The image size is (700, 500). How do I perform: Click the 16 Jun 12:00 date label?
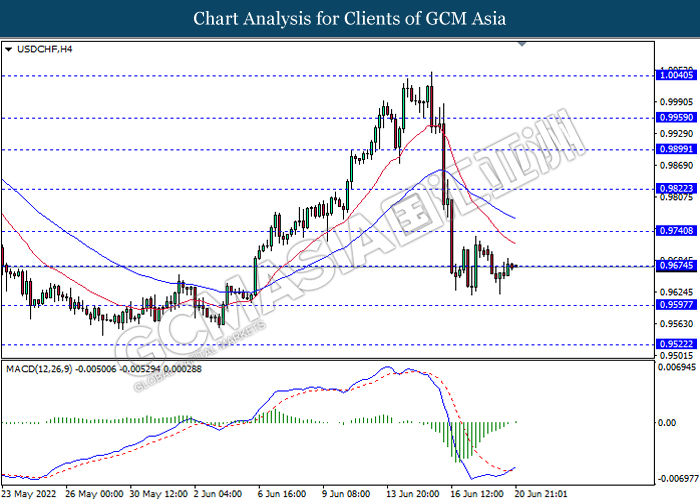(477, 494)
